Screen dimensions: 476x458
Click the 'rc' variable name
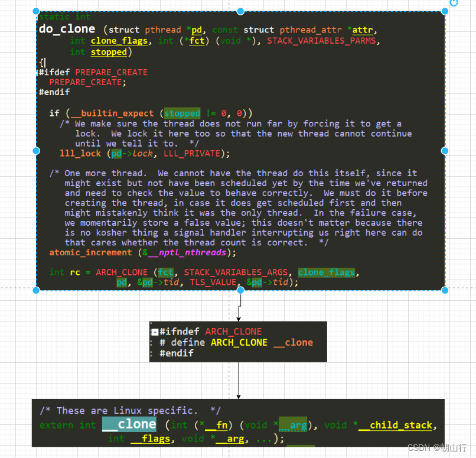(x=75, y=272)
